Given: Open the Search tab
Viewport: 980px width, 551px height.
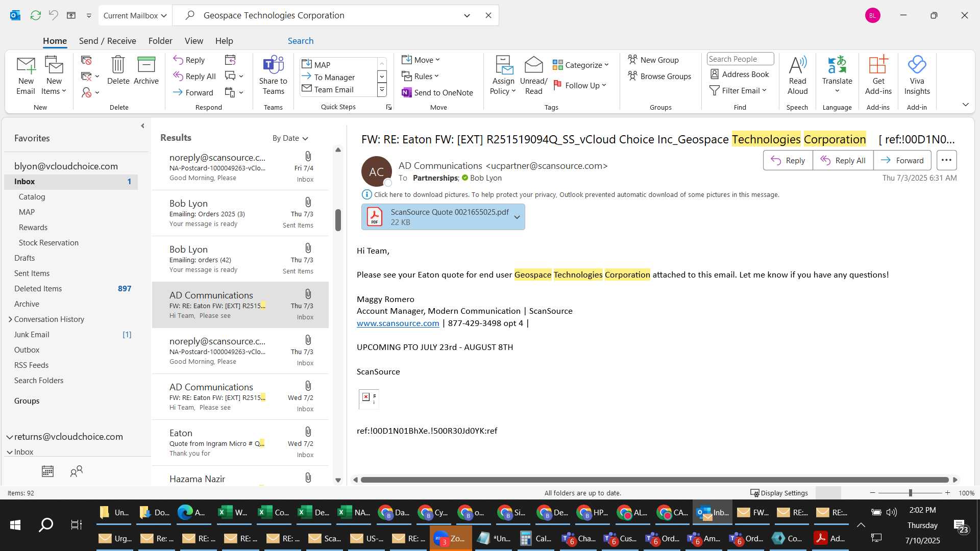Looking at the screenshot, I should pos(300,41).
